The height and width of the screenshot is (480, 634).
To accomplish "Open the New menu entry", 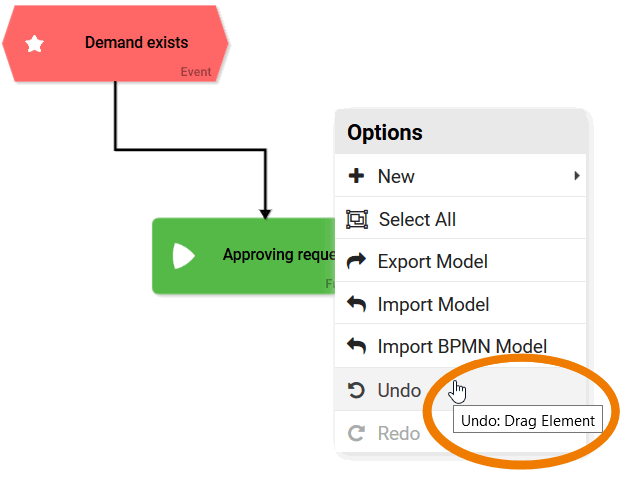I will pyautogui.click(x=396, y=177).
